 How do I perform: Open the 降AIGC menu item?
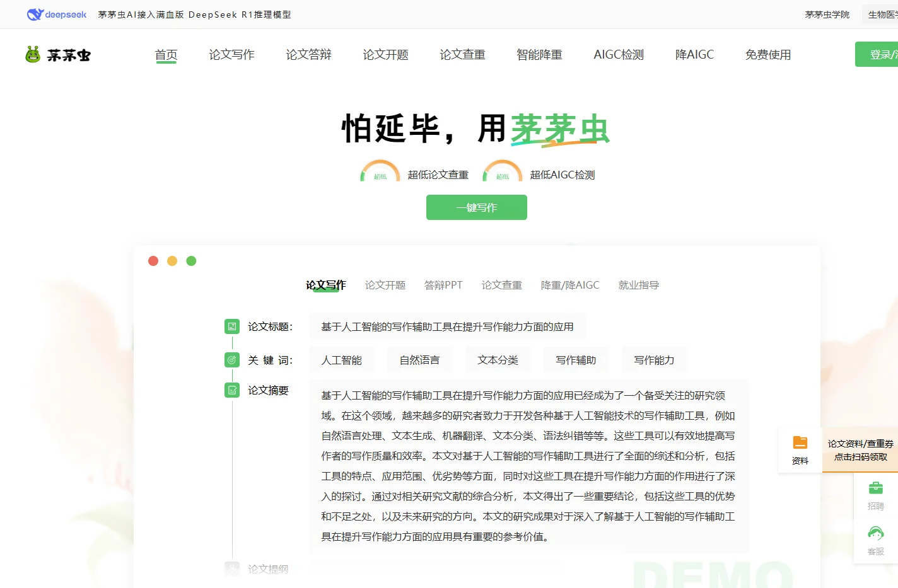[695, 55]
